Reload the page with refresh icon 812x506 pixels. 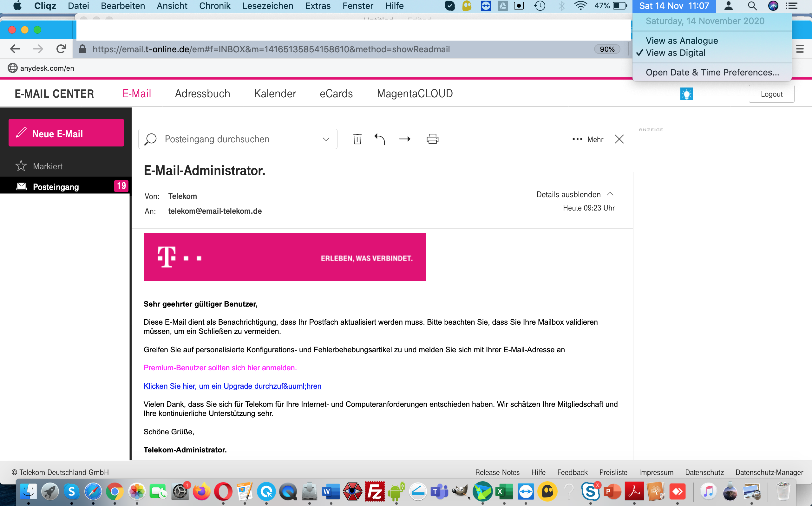[61, 49]
